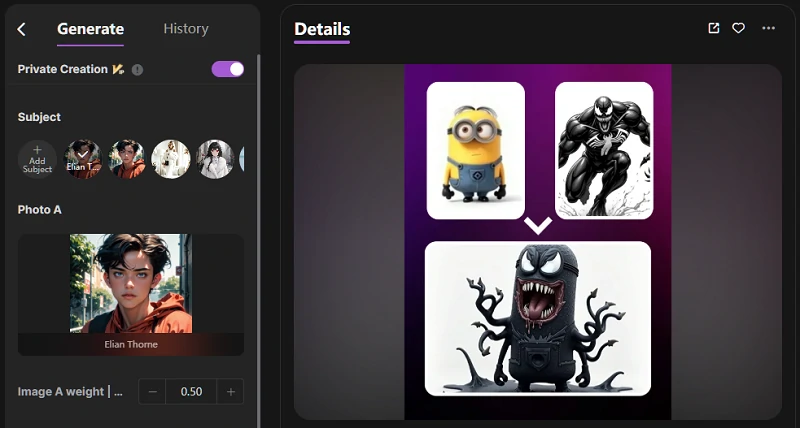The width and height of the screenshot is (800, 428).
Task: Pick the dark-haired girl subject avatar
Action: pos(215,159)
